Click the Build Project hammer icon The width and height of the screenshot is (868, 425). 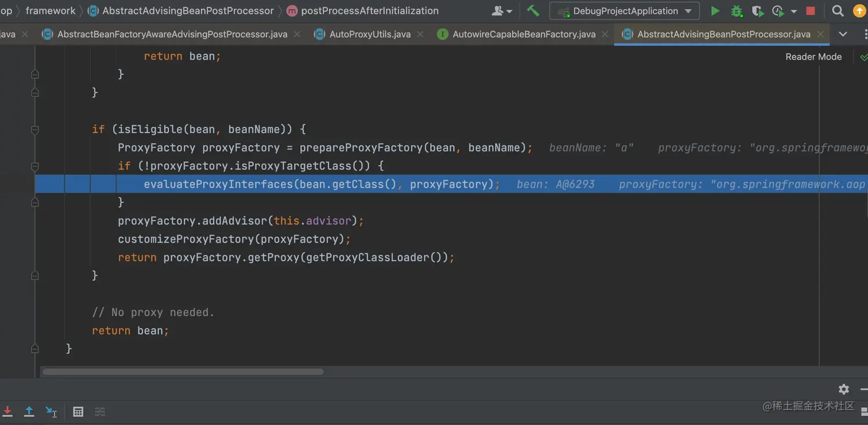click(x=533, y=11)
